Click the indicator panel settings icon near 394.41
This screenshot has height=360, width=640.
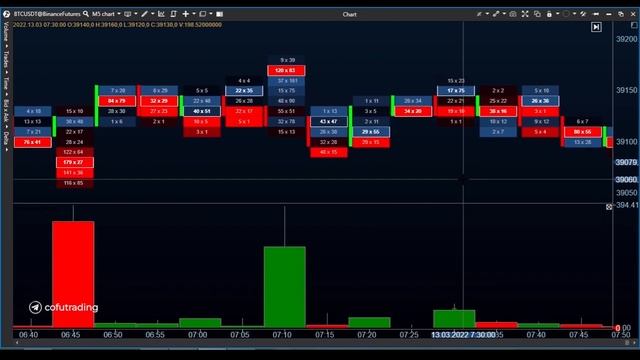(x=609, y=207)
